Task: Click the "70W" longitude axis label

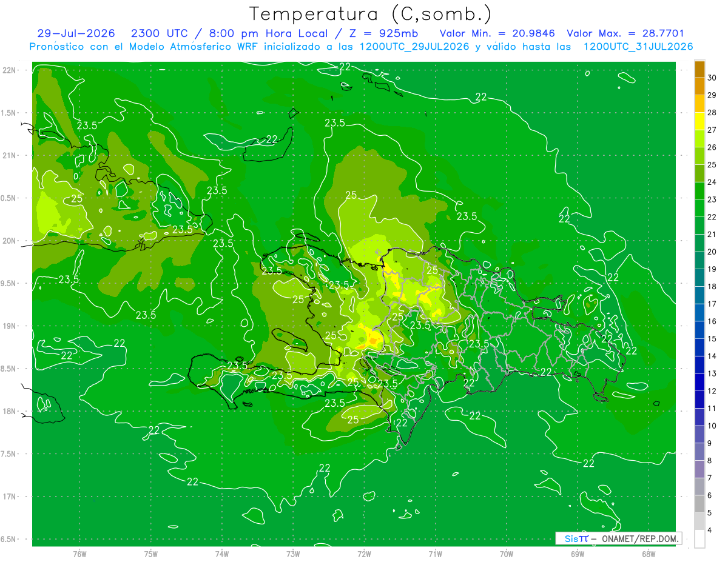Action: [507, 554]
